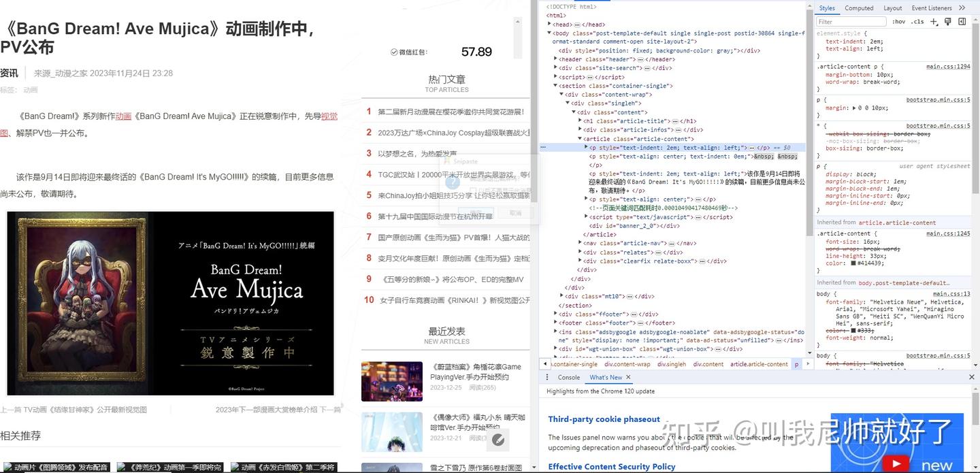Screen dimensions: 980x473
Task: Click the left arrow in the breadcrumb bar
Action: click(x=545, y=364)
